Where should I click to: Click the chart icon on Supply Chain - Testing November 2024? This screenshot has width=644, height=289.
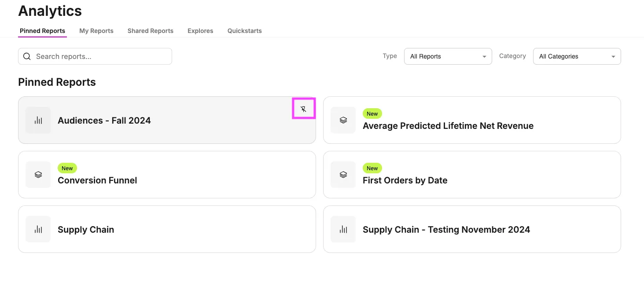343,229
